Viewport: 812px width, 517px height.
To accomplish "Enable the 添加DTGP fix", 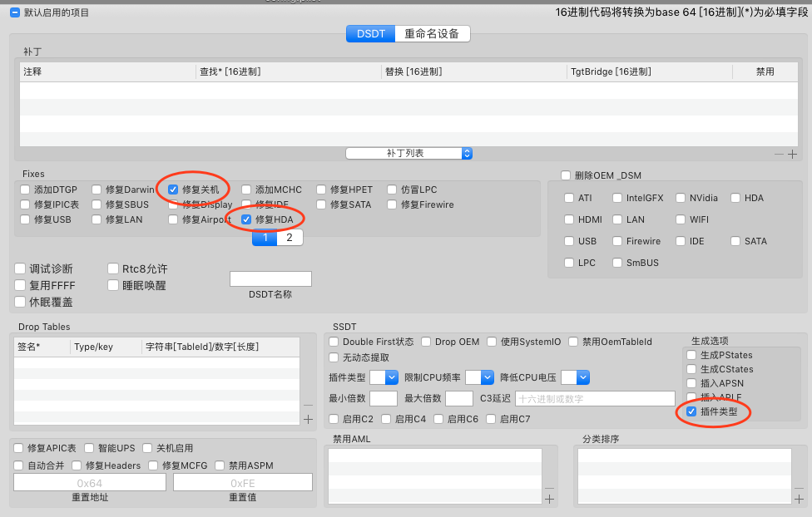I will click(x=25, y=190).
